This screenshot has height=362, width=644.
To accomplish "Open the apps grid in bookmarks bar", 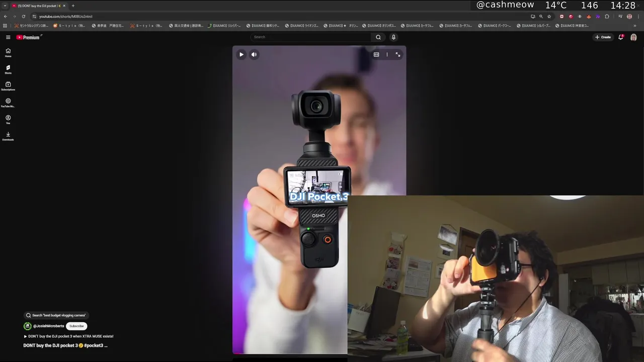I will pyautogui.click(x=5, y=26).
